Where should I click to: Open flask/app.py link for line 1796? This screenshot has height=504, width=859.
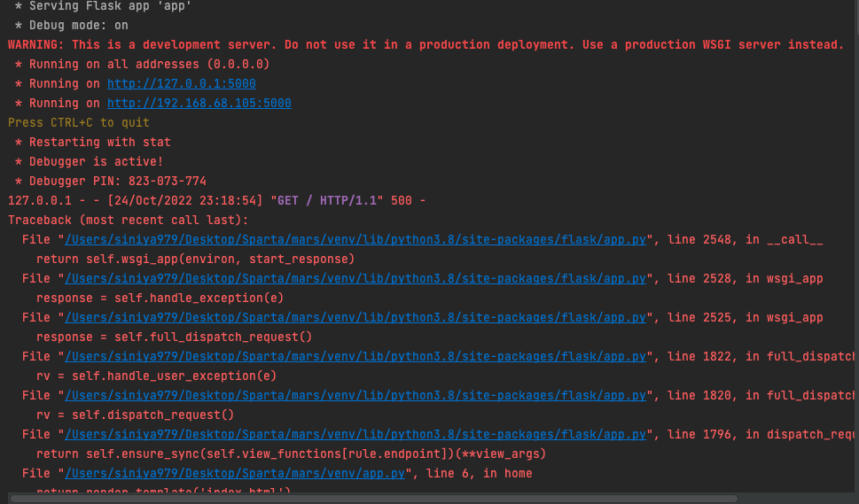click(355, 435)
